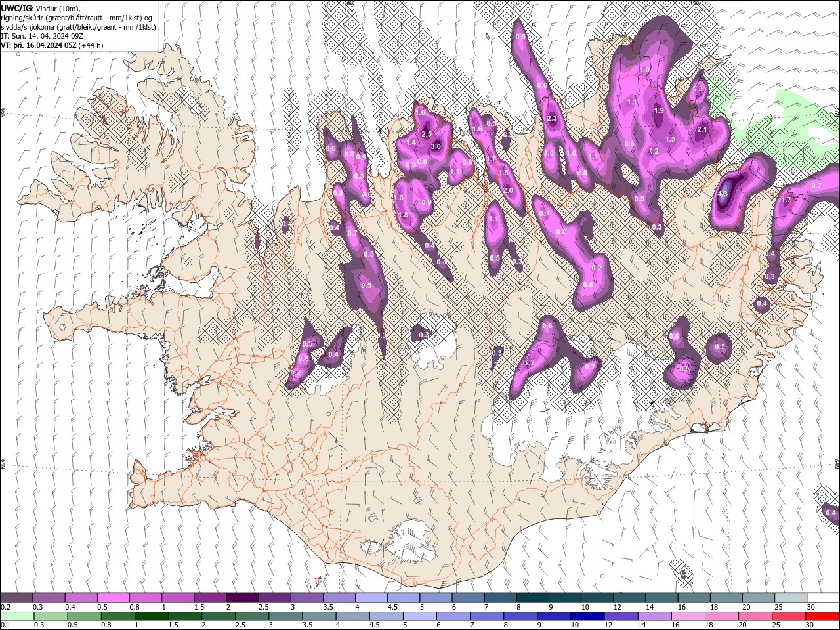Select upper legend swatch between 12 and 14

pyautogui.click(x=630, y=598)
